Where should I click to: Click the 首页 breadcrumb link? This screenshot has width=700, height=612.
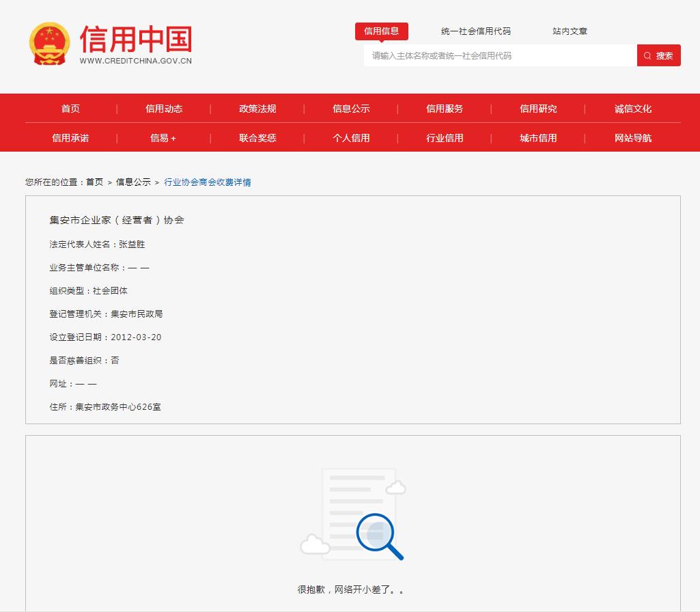pos(94,182)
